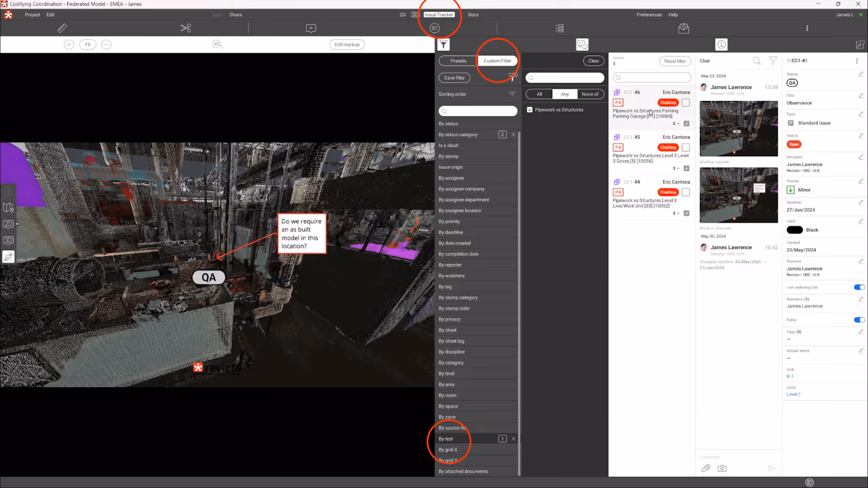
Task: Open the Project menu
Action: point(33,15)
